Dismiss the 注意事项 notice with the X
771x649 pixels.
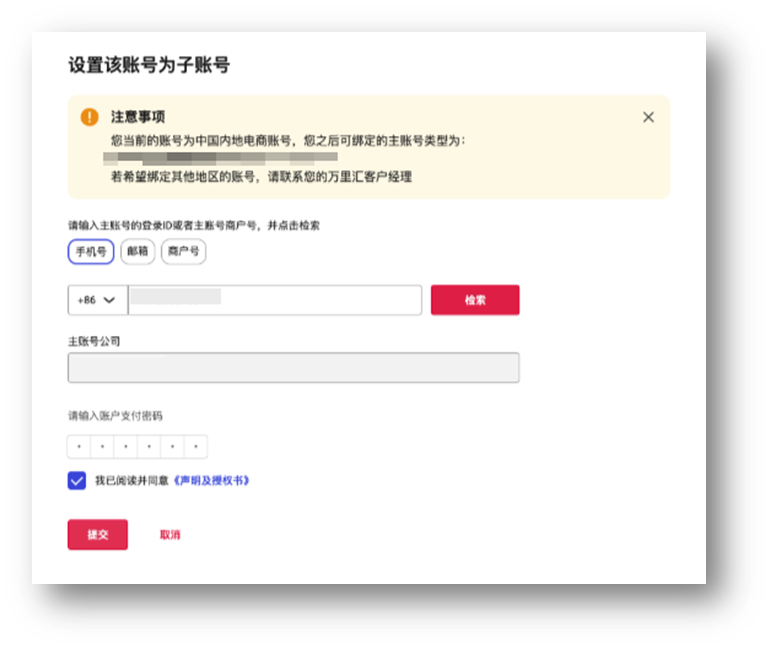(648, 117)
